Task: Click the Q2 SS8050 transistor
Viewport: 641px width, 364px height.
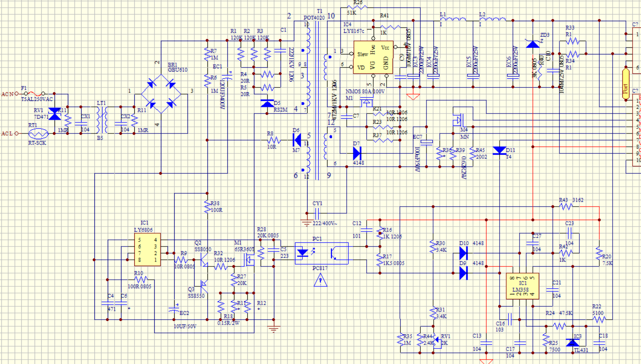Action: (x=203, y=260)
